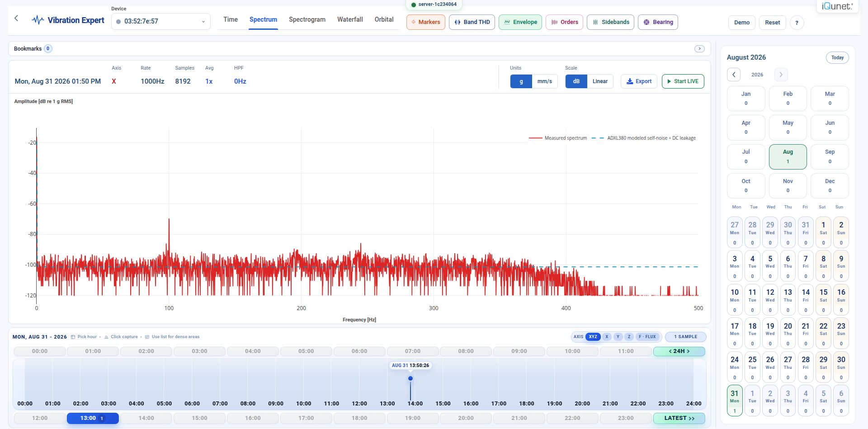The image size is (868, 429).
Task: Go to previous year in calendar
Action: point(734,75)
